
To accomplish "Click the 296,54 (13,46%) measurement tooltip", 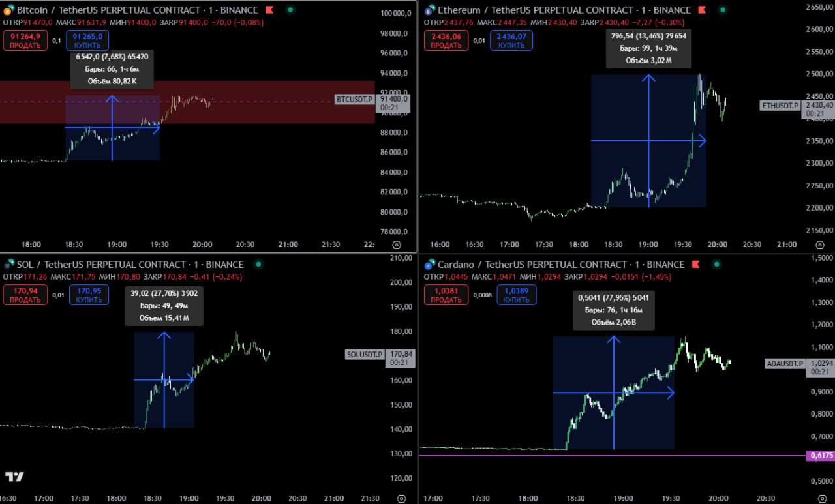I will 648,48.
